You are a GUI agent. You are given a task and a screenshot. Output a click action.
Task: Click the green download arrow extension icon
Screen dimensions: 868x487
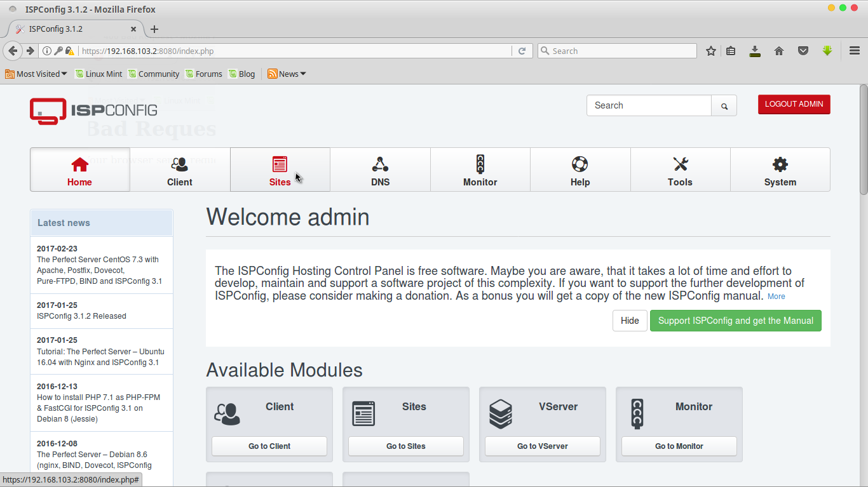click(x=827, y=50)
